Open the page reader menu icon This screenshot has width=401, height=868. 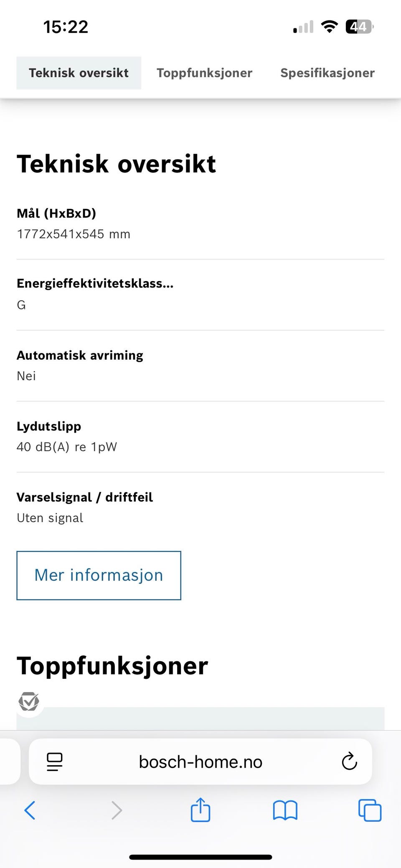click(55, 761)
